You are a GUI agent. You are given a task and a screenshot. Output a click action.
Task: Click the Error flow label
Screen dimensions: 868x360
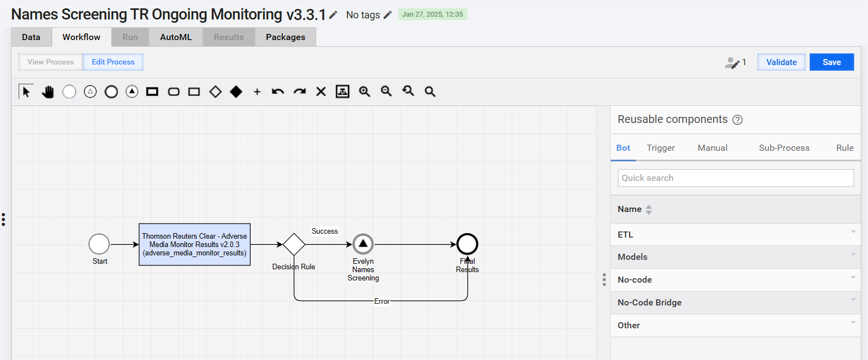382,301
